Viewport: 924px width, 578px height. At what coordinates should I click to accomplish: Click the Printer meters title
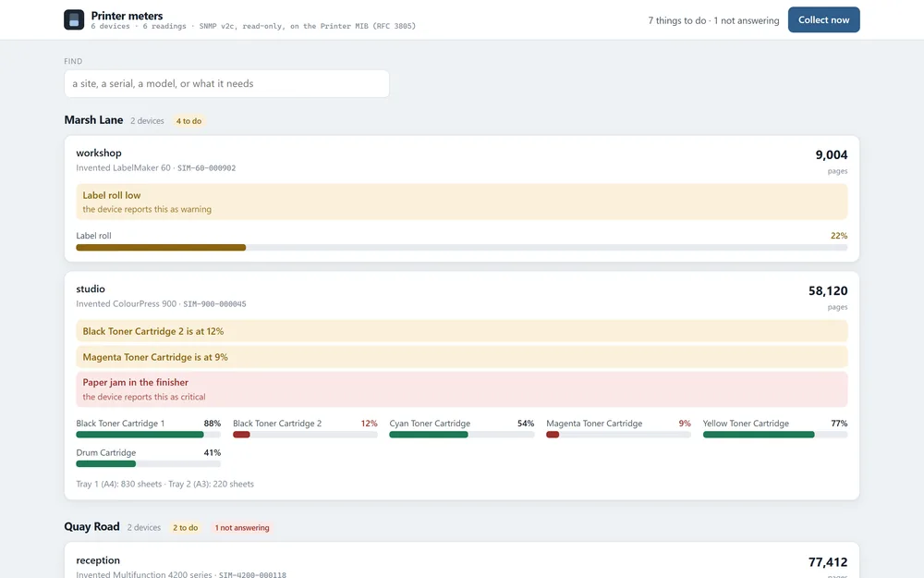coord(127,16)
